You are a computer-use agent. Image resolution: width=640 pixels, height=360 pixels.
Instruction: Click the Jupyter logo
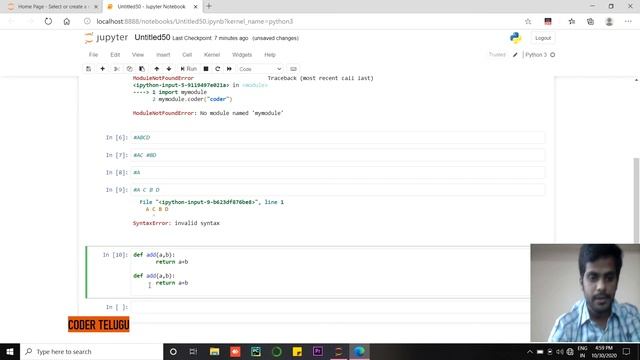click(106, 38)
